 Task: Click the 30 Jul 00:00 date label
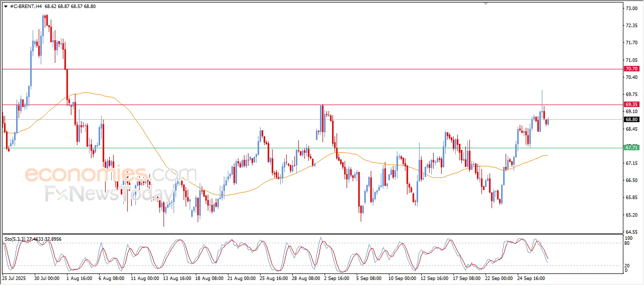(47, 277)
